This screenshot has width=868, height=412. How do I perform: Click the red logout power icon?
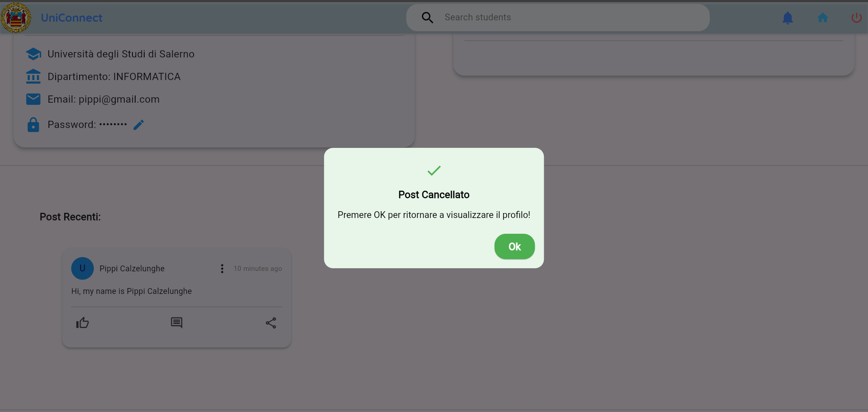856,18
